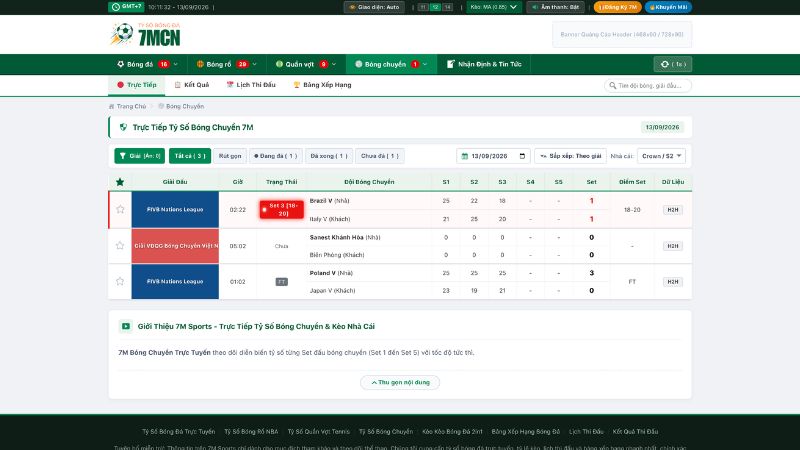This screenshot has width=800, height=450.
Task: Star the Sanest Khánh Hòa match row
Action: (x=120, y=245)
